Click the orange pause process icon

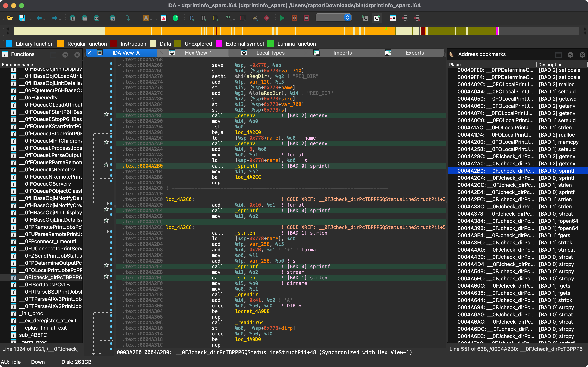pyautogui.click(x=294, y=18)
